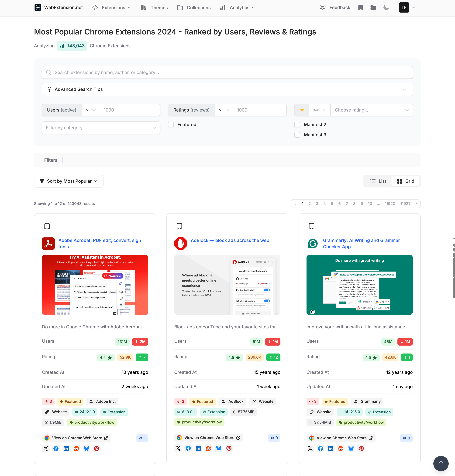Go to last results page 11921
The width and height of the screenshot is (455, 476).
[x=405, y=204]
